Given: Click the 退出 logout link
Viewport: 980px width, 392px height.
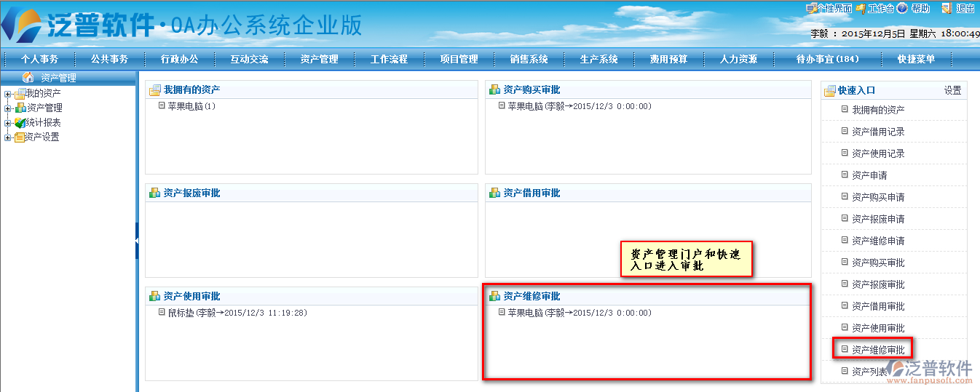Looking at the screenshot, I should coord(965,9).
